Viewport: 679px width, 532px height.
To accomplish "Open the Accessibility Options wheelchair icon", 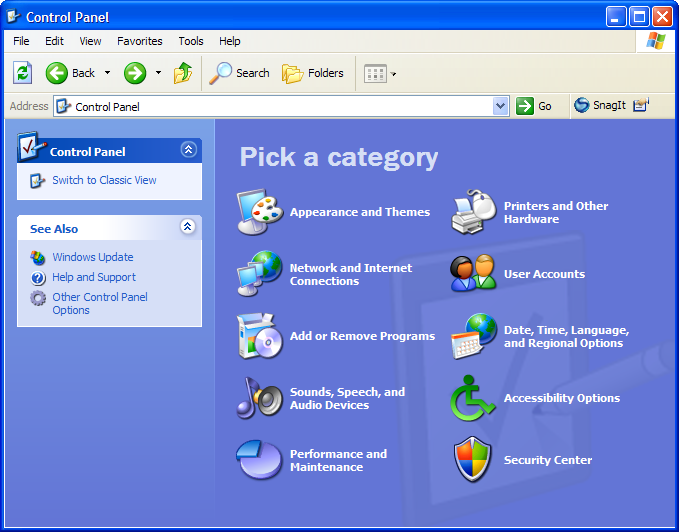I will tap(473, 398).
